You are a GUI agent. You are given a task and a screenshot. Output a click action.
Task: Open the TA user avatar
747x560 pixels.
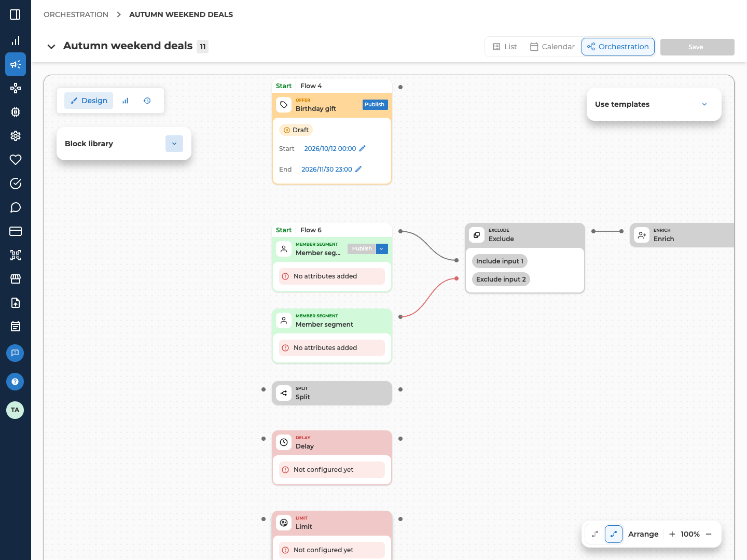[x=15, y=410]
